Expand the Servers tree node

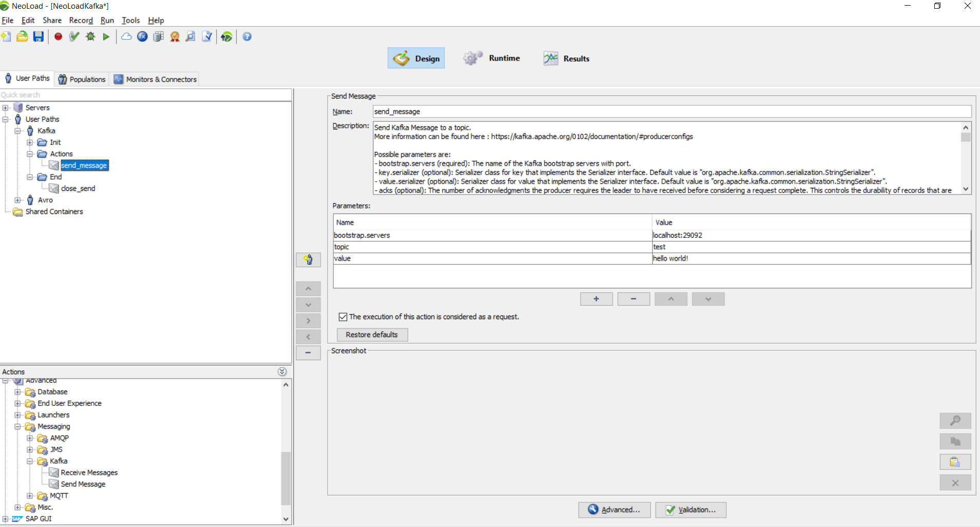click(x=6, y=108)
